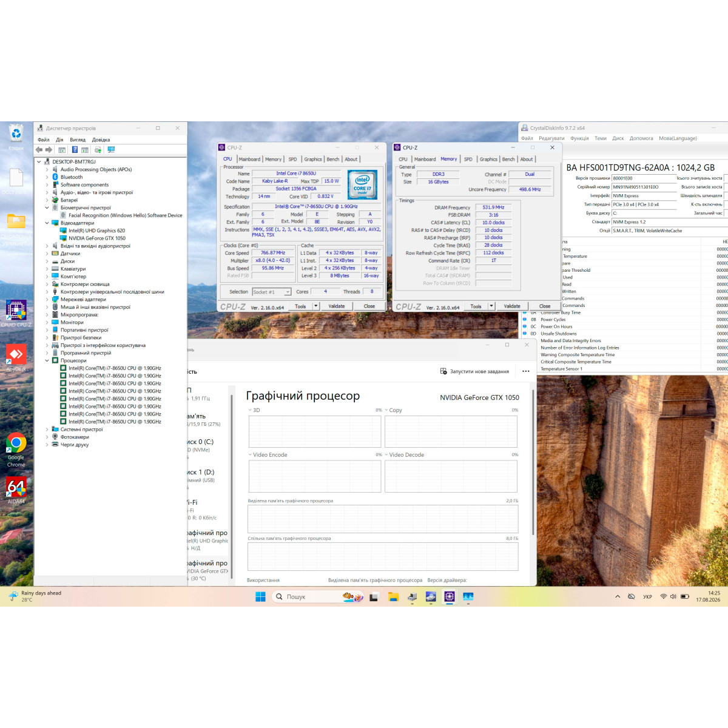Open the Теми menu in CrystalDiskInfo
728x728 pixels.
click(601, 138)
